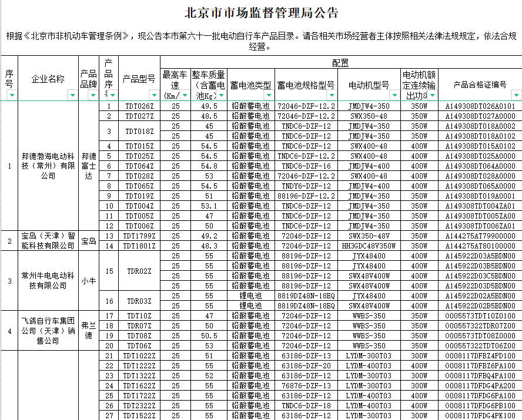The width and height of the screenshot is (522, 420).
Task: Select certificate number A145922D02B5BDN00
Action: 480,305
